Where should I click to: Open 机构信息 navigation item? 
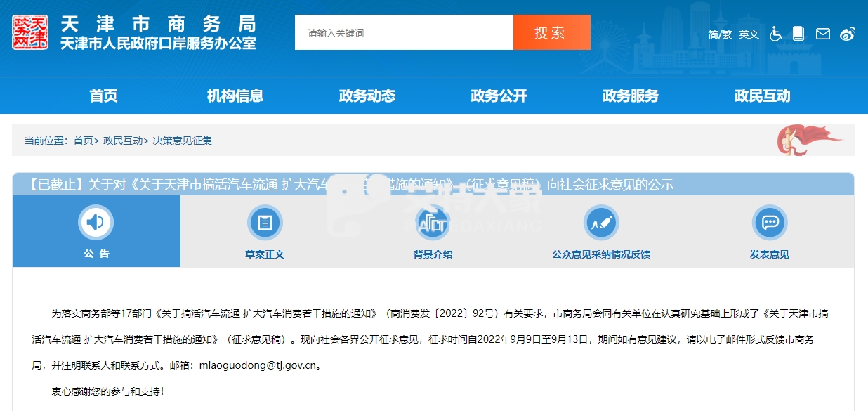coord(235,96)
